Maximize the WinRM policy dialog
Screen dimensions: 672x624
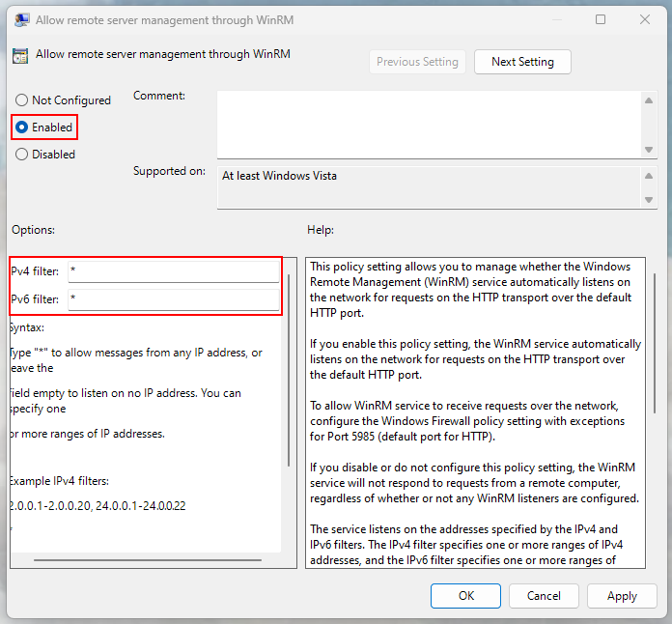[601, 19]
